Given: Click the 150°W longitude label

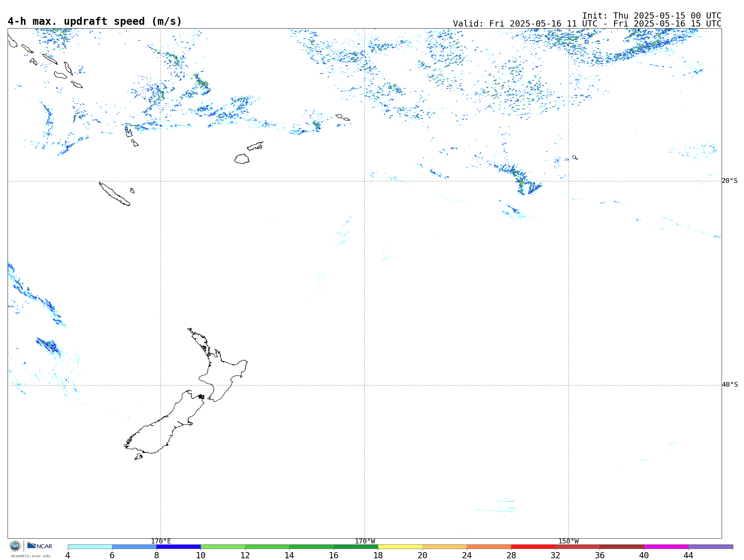Looking at the screenshot, I should pyautogui.click(x=568, y=541).
